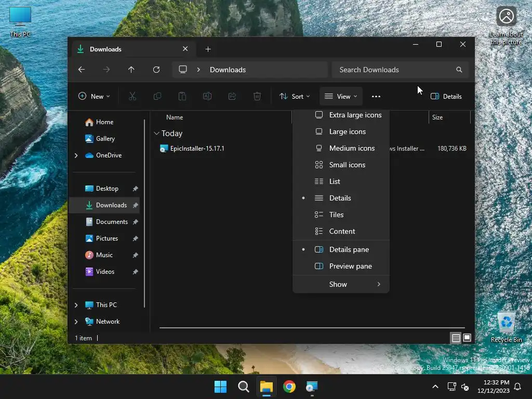Expand the Show submenu
Screen dimensions: 532x399
(341, 284)
